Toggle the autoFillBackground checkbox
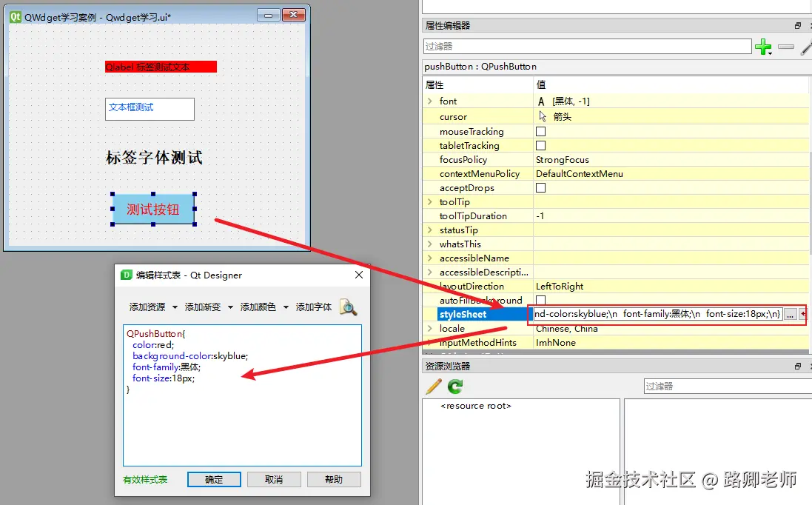The width and height of the screenshot is (812, 505). click(540, 300)
